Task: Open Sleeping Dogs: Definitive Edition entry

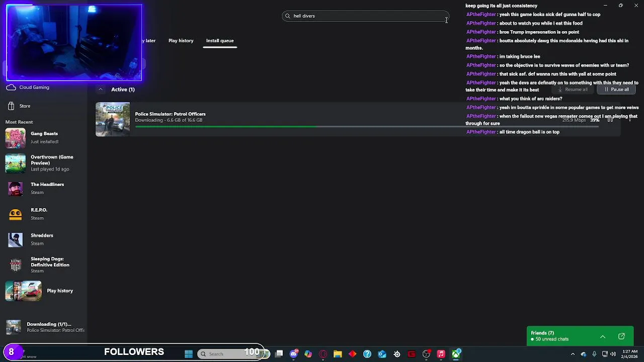Action: [x=44, y=265]
